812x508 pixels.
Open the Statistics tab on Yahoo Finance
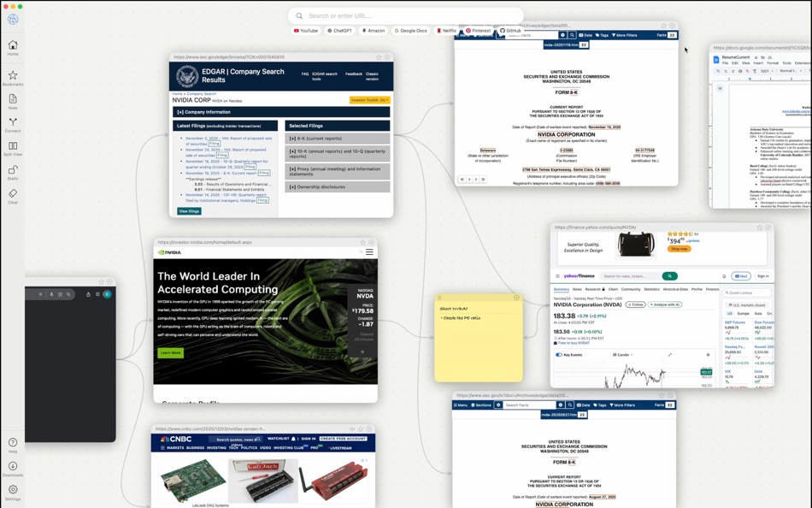coord(651,289)
